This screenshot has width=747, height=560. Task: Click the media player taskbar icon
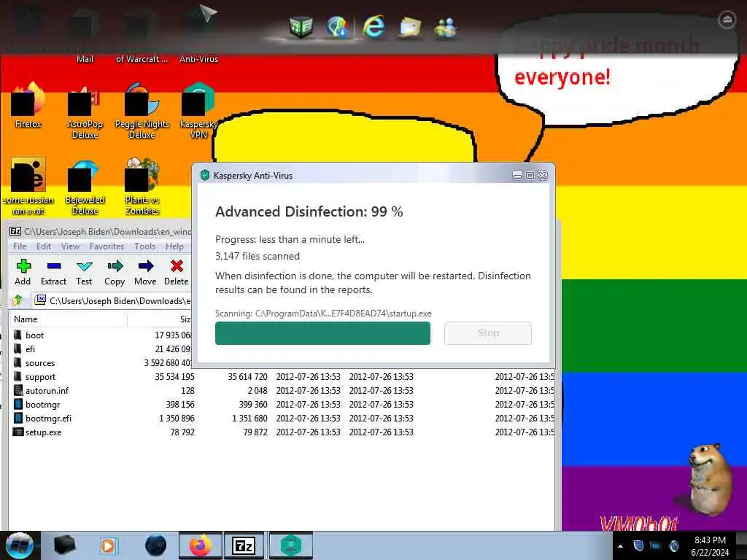pyautogui.click(x=108, y=545)
